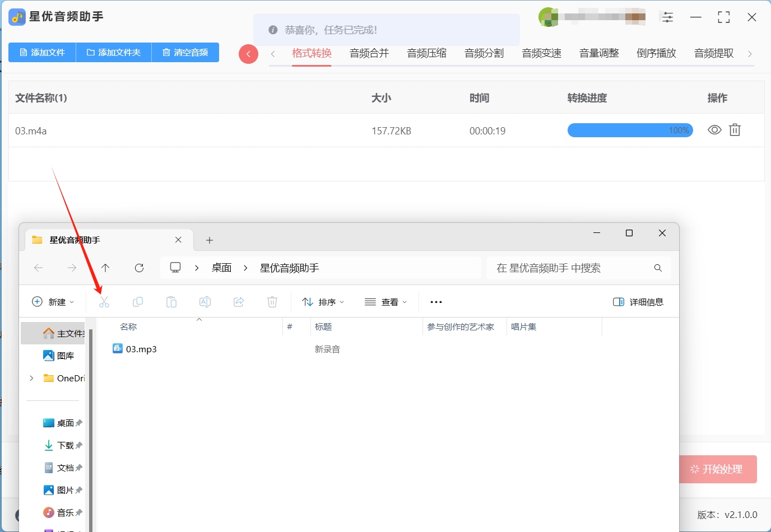This screenshot has width=771, height=532.
Task: Switch to the 倒序播放 tab
Action: tap(656, 53)
